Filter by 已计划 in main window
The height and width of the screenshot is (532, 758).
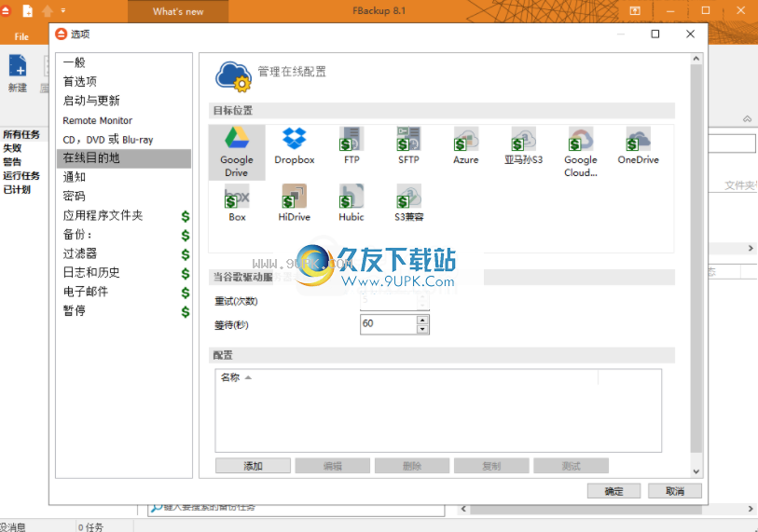coord(17,189)
